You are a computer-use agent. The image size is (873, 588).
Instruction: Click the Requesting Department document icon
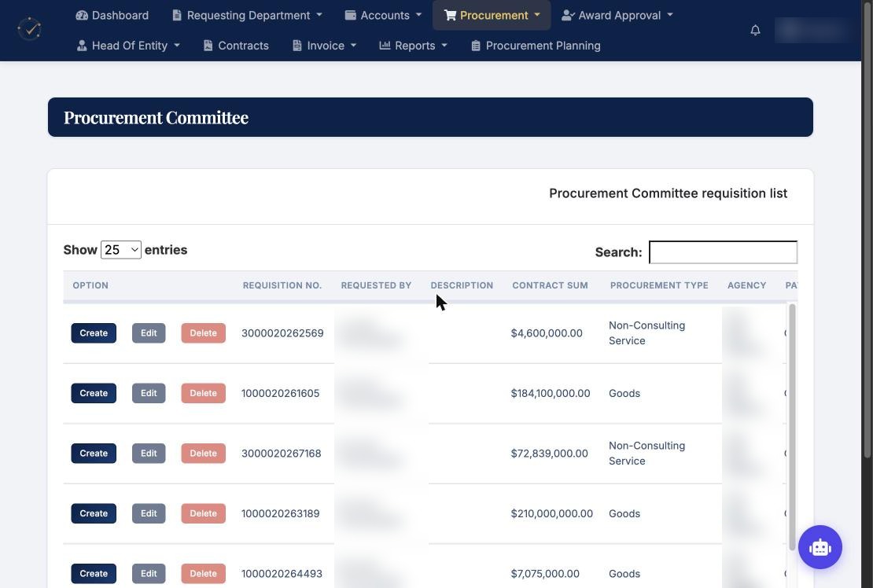[x=177, y=15]
